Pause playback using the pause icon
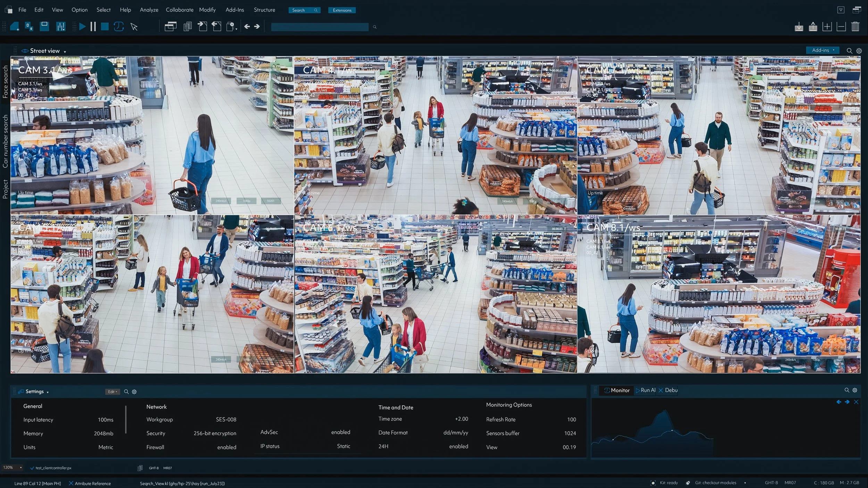This screenshot has width=868, height=488. coord(93,27)
